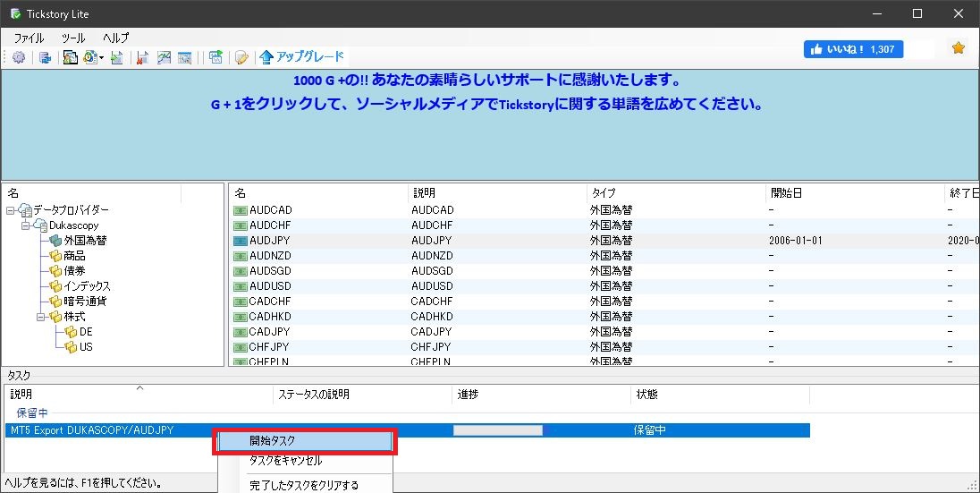
Task: Collapse the Dukascopy tree node
Action: 25,225
